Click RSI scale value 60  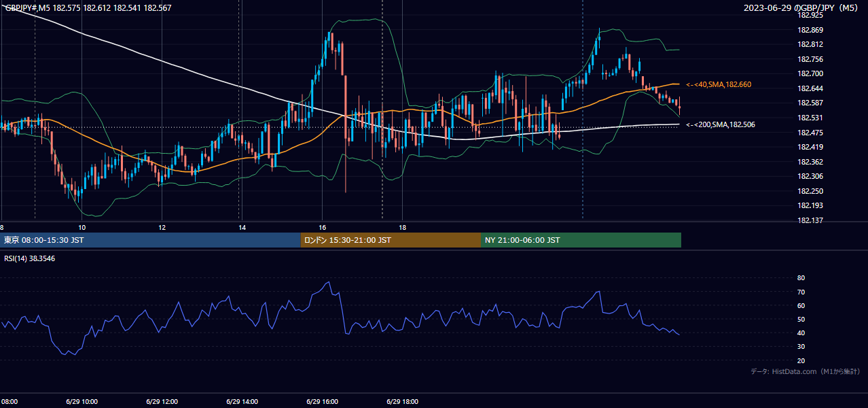point(801,305)
